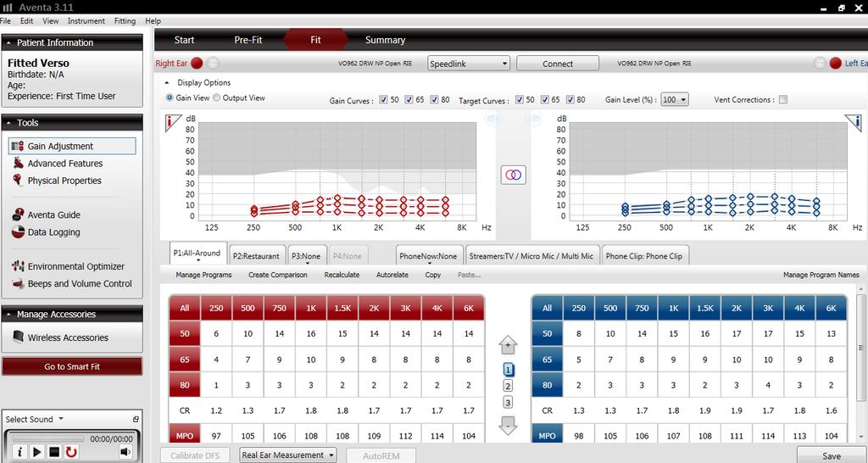This screenshot has height=463, width=868.
Task: Collapse Manage Accessories panel
Action: pos(8,314)
